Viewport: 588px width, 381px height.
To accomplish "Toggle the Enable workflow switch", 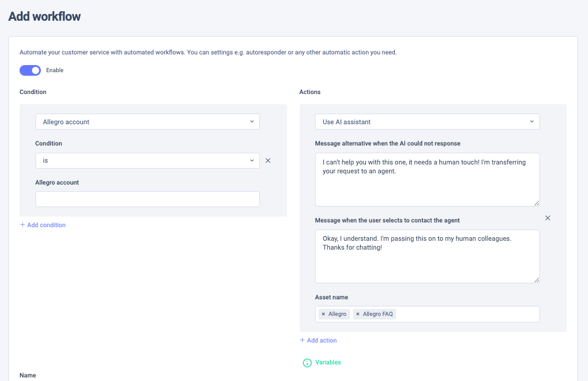I will coord(30,70).
